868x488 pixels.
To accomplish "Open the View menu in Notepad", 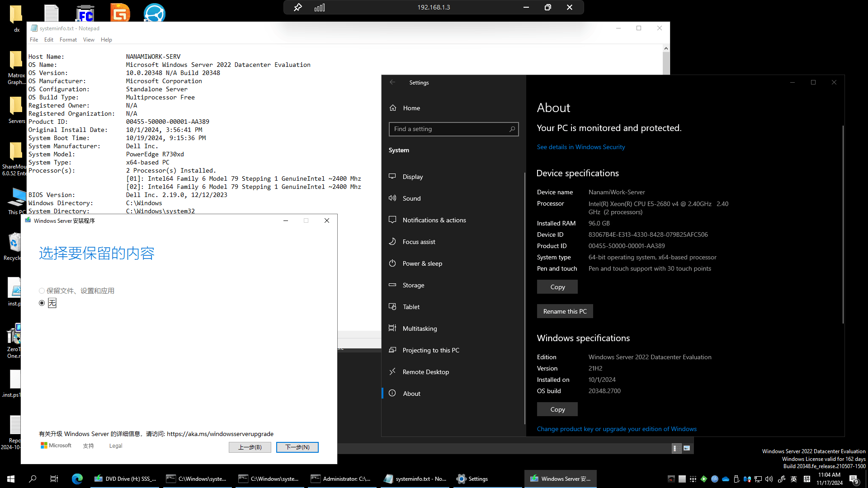I will tap(89, 40).
